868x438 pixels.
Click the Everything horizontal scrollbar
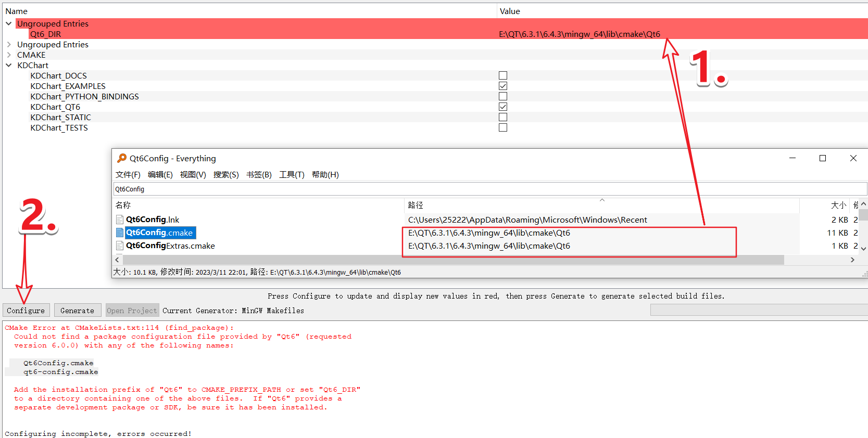454,260
